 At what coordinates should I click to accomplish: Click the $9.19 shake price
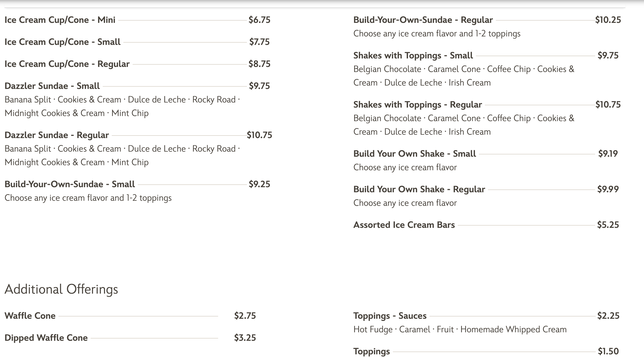pos(608,154)
